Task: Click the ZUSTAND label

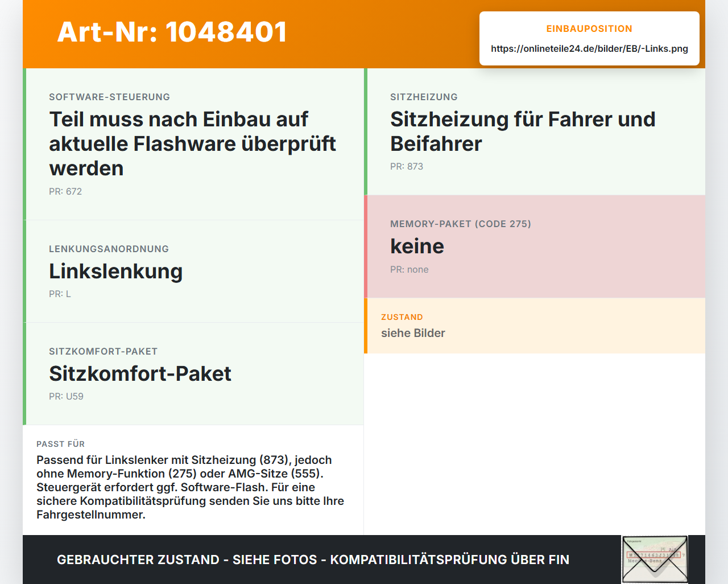Action: click(x=402, y=317)
